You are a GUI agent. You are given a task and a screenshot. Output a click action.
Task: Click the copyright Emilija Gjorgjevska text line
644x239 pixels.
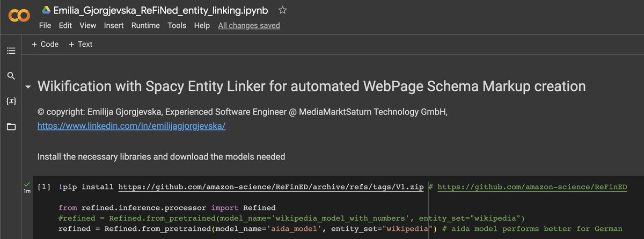click(242, 112)
